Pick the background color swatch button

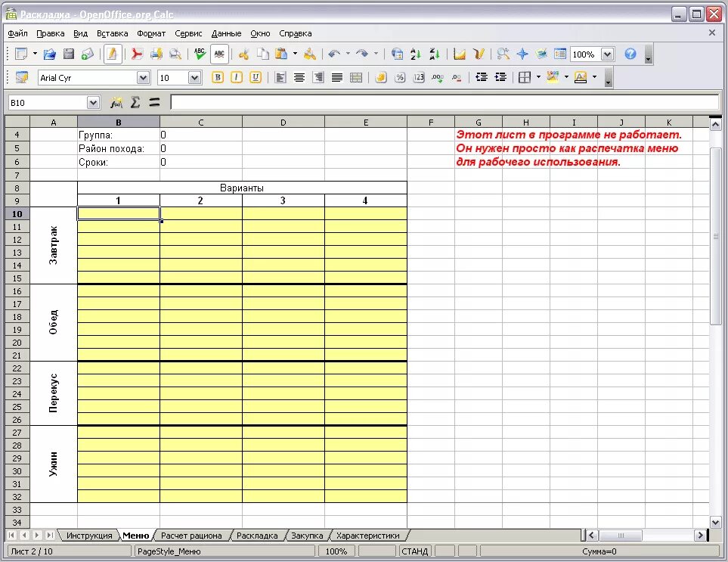pos(553,77)
